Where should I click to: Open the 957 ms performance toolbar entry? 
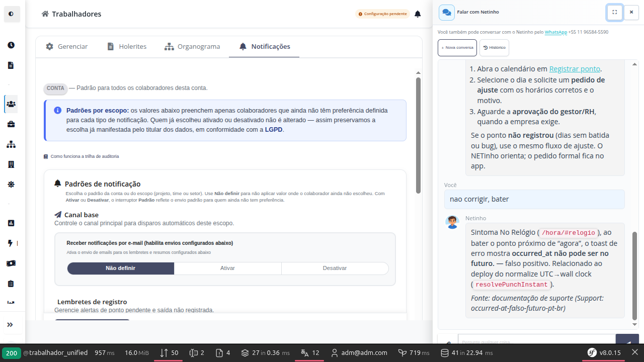(105, 353)
